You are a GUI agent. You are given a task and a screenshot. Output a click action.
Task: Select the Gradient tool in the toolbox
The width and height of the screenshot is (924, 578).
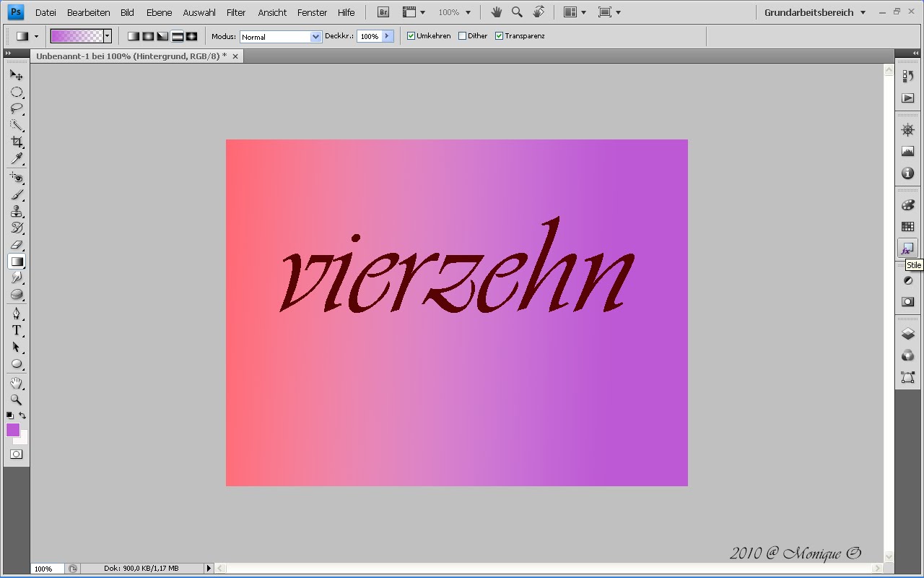[x=16, y=262]
